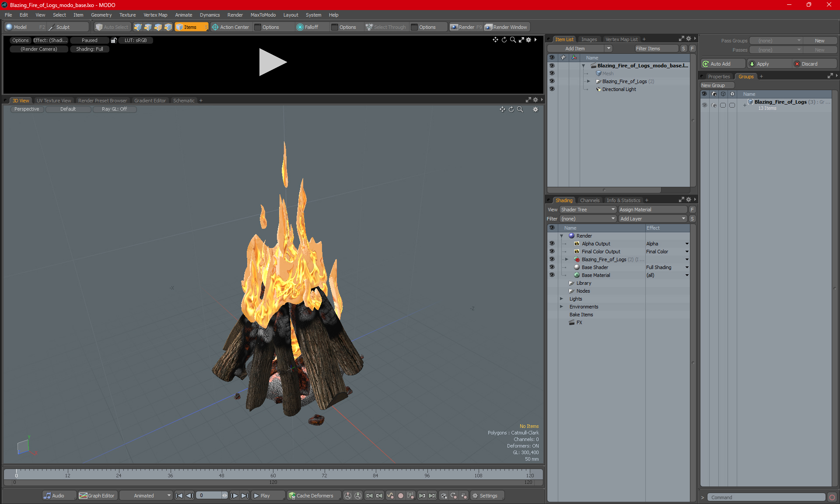
Task: Expand the Environments section in Shader Tree
Action: pyautogui.click(x=562, y=307)
